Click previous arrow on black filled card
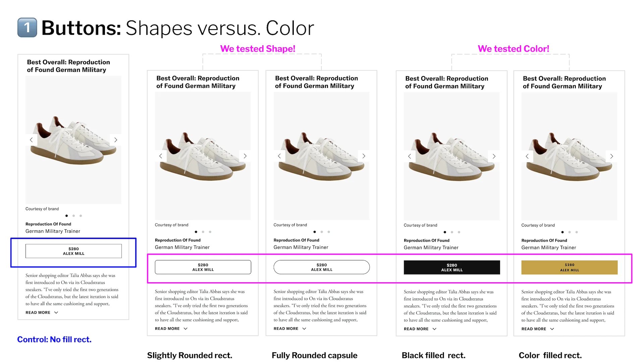Screen dimensions: 644x362 point(409,156)
